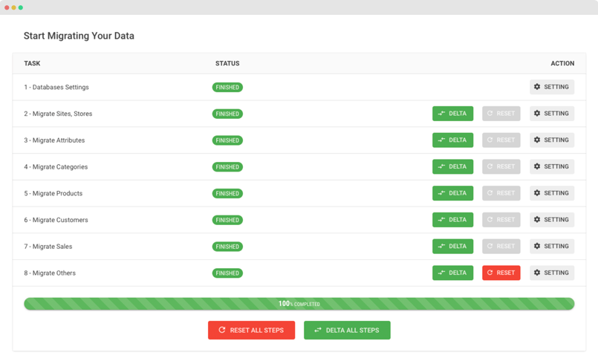Click Delta All Steps button
This screenshot has width=598, height=364.
pos(347,330)
